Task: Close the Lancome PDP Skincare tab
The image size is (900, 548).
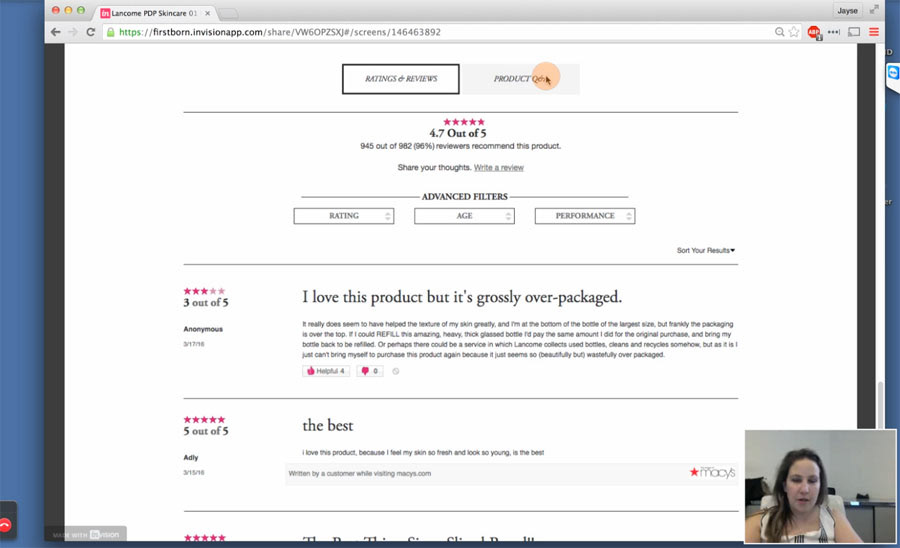Action: pyautogui.click(x=207, y=13)
